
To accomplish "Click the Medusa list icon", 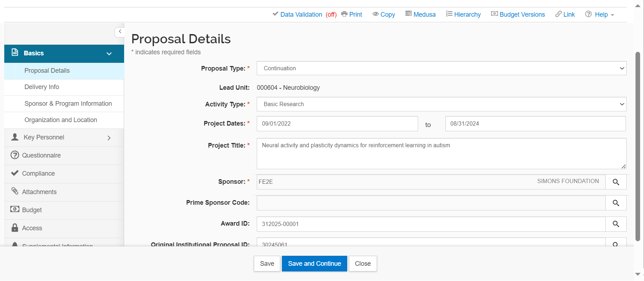I will pyautogui.click(x=409, y=13).
